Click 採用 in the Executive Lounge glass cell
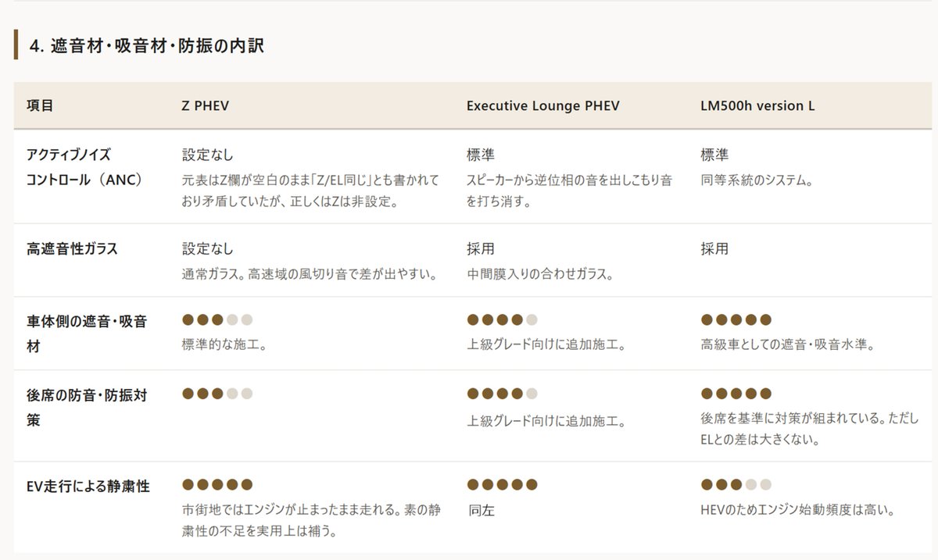Image resolution: width=938 pixels, height=560 pixels. click(x=481, y=249)
